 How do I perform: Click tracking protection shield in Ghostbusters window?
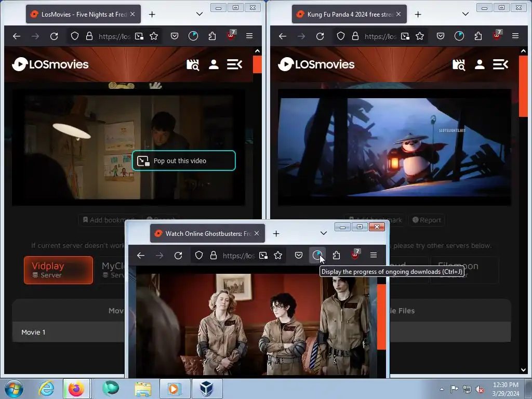point(199,255)
